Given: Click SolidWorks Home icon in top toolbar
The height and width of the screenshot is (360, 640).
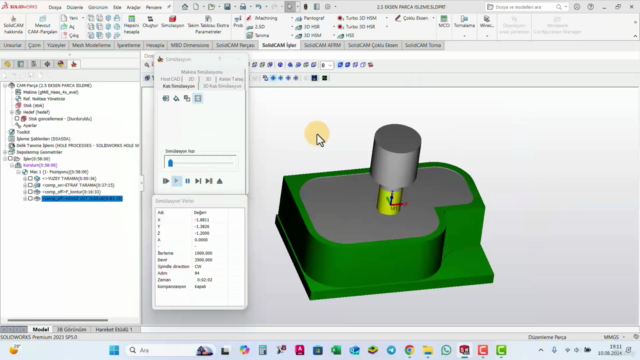Looking at the screenshot, I should pyautogui.click(x=185, y=7).
